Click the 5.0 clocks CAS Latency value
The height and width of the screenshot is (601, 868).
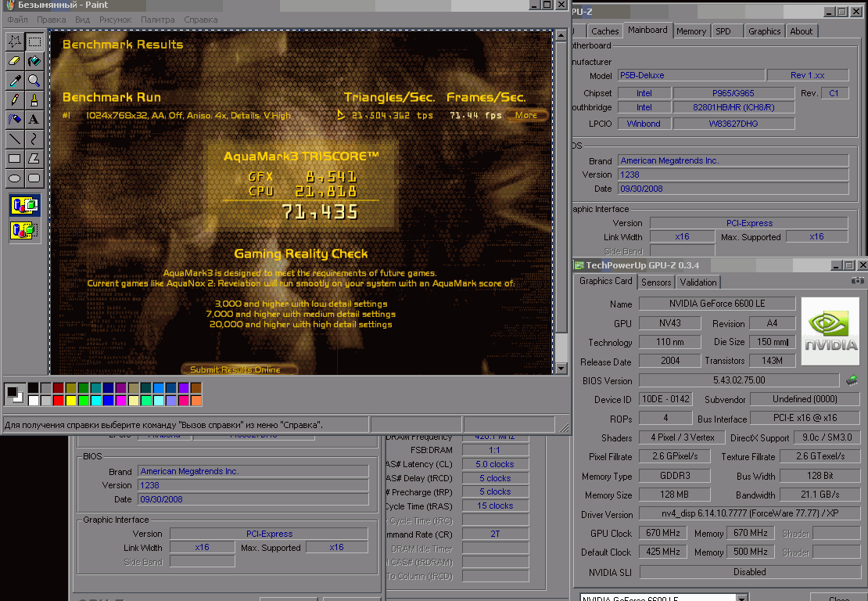(x=495, y=464)
